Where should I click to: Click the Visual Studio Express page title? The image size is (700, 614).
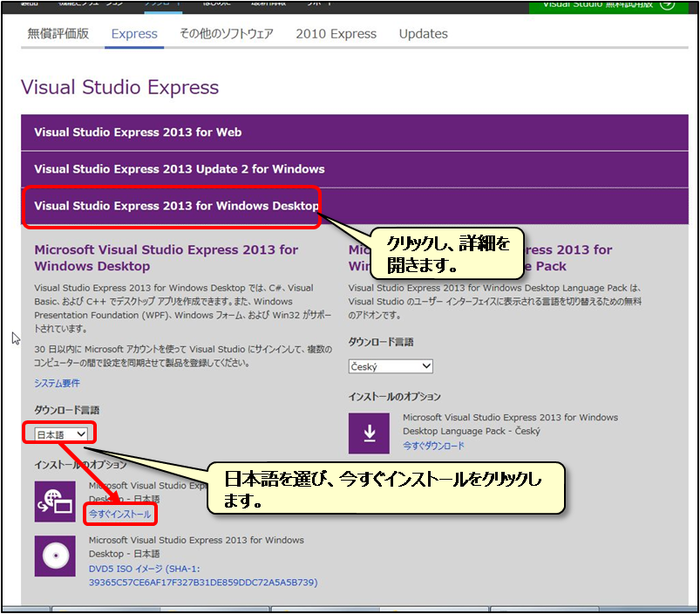tap(120, 87)
